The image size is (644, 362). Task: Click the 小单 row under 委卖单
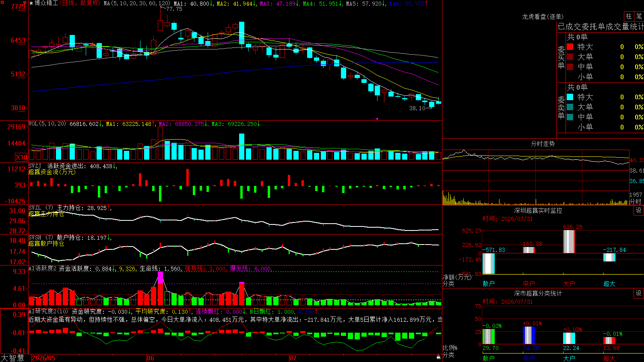coord(605,127)
